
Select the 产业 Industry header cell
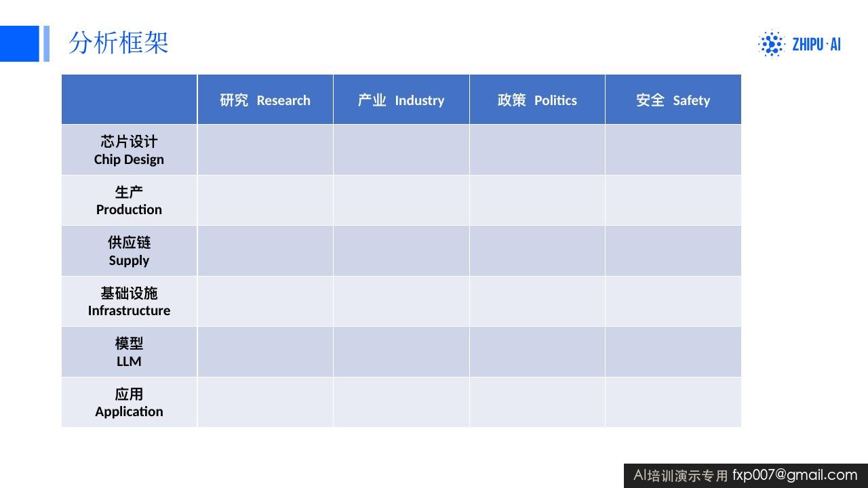click(x=401, y=100)
